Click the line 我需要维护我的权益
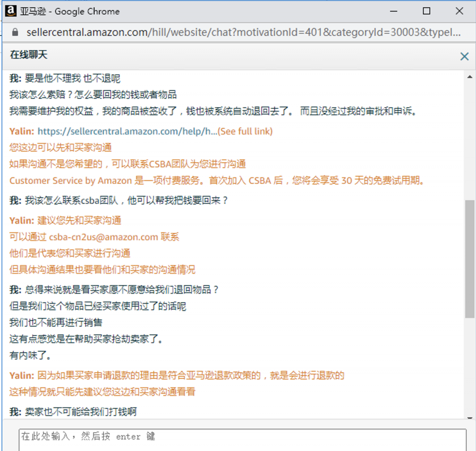This screenshot has width=476, height=451. pos(213,111)
